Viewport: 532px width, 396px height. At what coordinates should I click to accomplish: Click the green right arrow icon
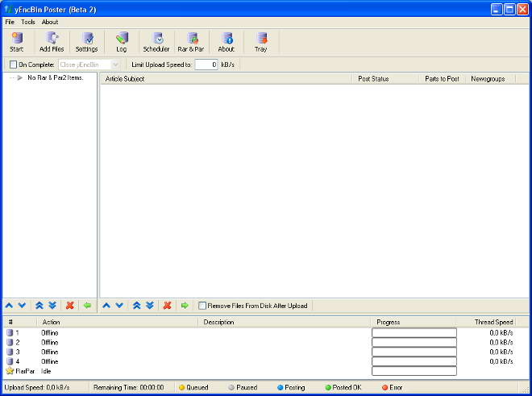point(185,306)
